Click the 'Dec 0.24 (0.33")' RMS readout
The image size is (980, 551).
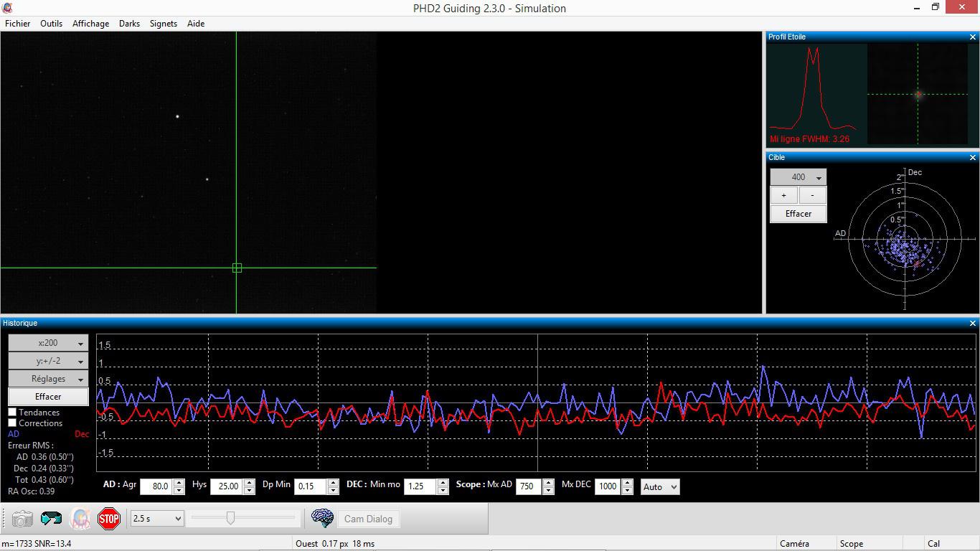(44, 468)
